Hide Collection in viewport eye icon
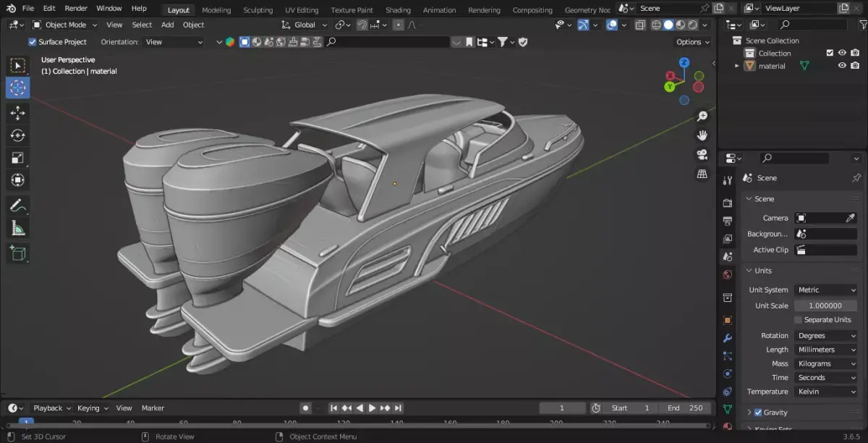This screenshot has height=443, width=868. (842, 53)
